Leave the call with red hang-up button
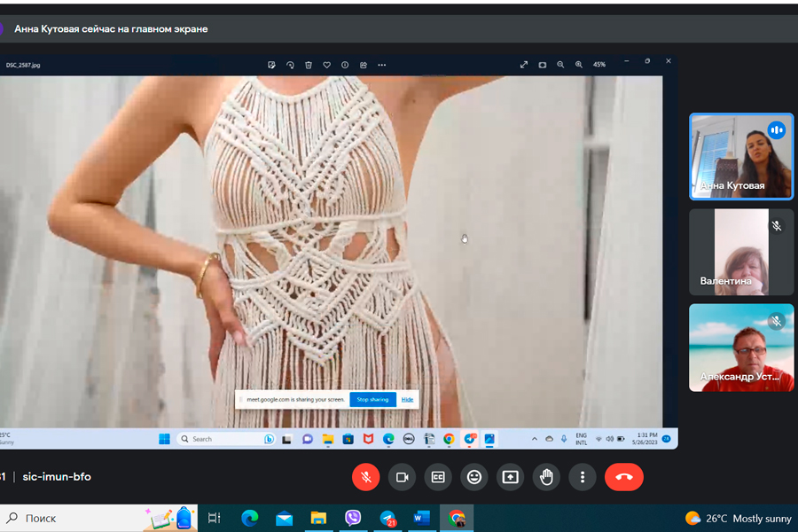Viewport: 798px width, 532px height. point(624,477)
